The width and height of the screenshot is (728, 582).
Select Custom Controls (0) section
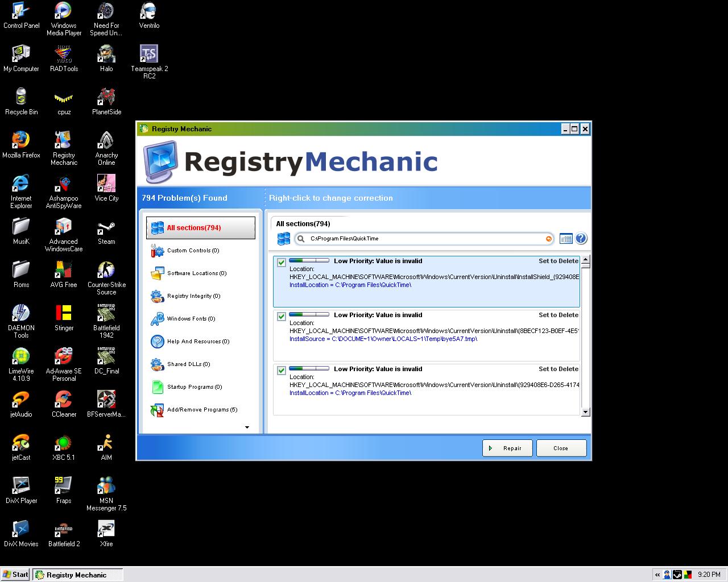click(193, 251)
